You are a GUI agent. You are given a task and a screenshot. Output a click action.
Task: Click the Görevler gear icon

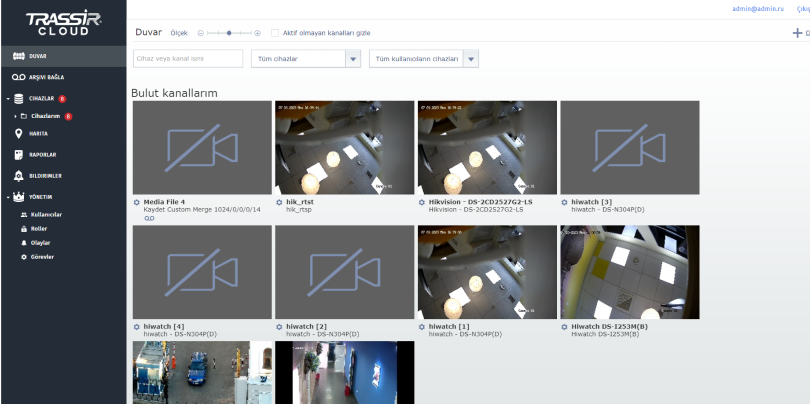(24, 257)
